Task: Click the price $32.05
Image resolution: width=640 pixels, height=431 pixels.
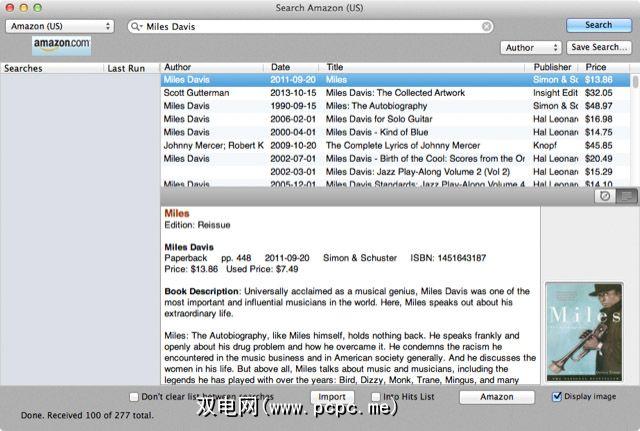Action: 598,93
